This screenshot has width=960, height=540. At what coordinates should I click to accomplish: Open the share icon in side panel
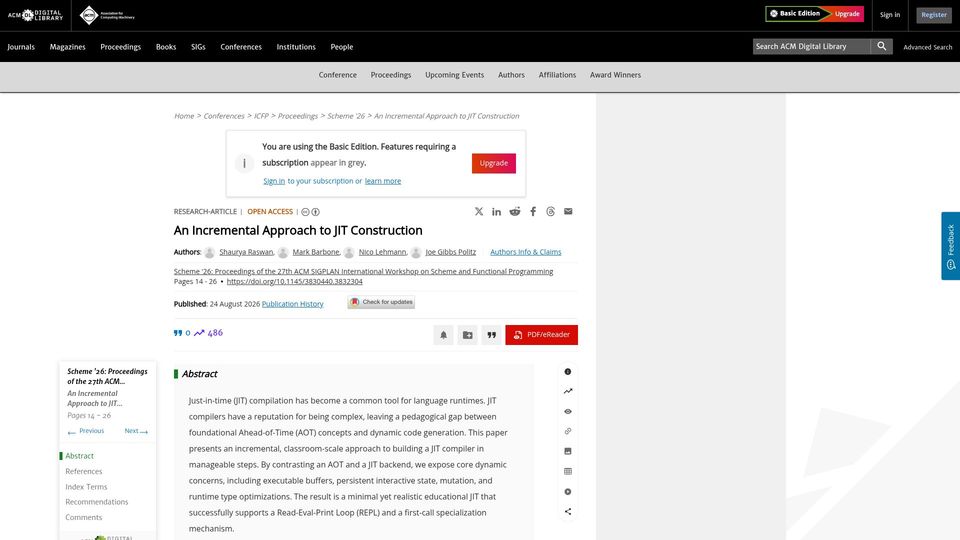click(568, 512)
